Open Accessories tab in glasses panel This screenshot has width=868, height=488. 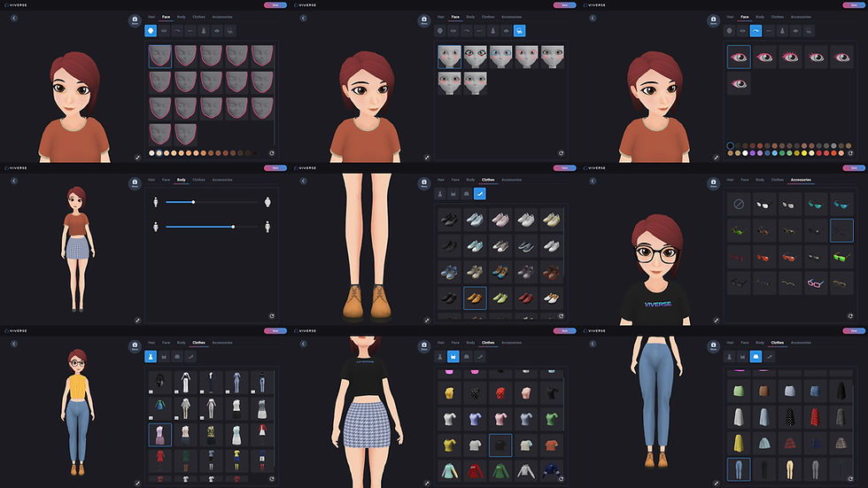tap(801, 180)
